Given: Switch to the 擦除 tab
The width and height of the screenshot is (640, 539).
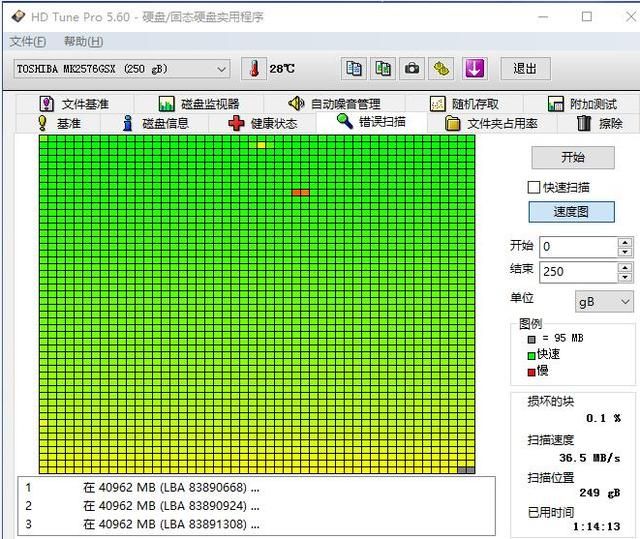Looking at the screenshot, I should (600, 123).
